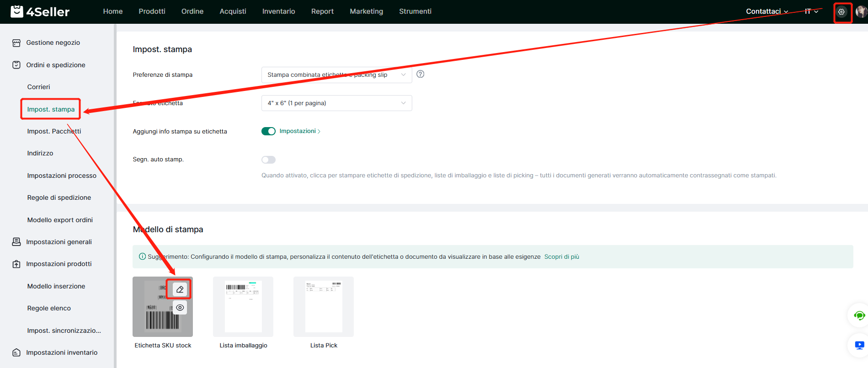Enable the Segn. auto stamp. switch

pyautogui.click(x=268, y=160)
